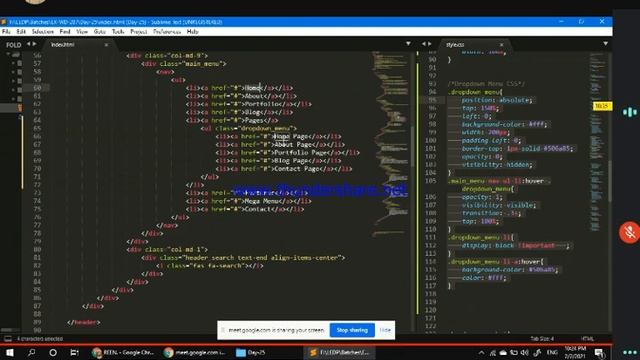Image resolution: width=640 pixels, height=360 pixels.
Task: Click the 'Portfolio Page' list item line
Action: click(x=288, y=153)
